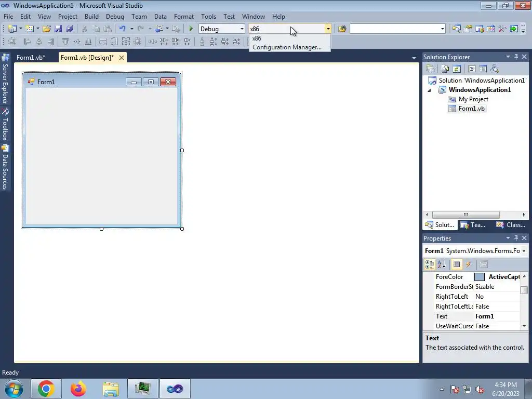
Task: Click the Find in Files icon
Action: (342, 29)
